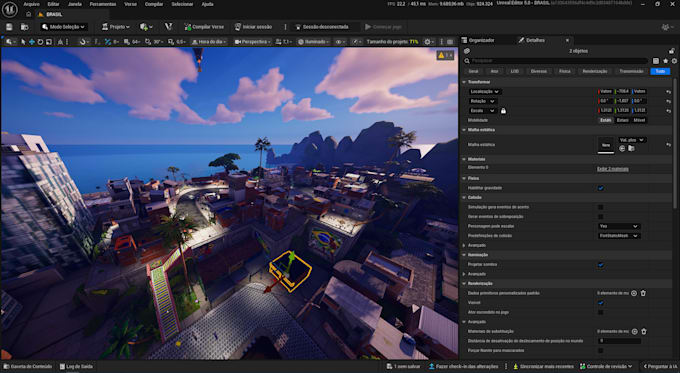Collapse the Transformar section
Image resolution: width=680 pixels, height=373 pixels.
tap(464, 82)
